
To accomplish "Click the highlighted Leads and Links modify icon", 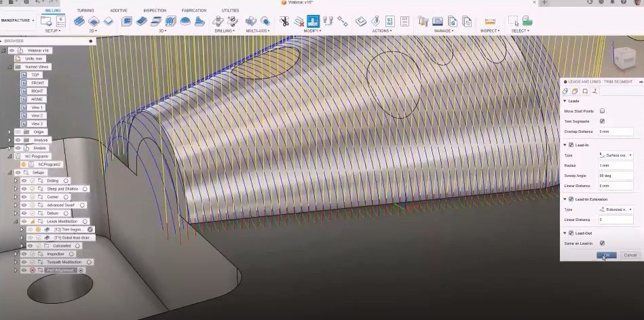I will (x=313, y=21).
